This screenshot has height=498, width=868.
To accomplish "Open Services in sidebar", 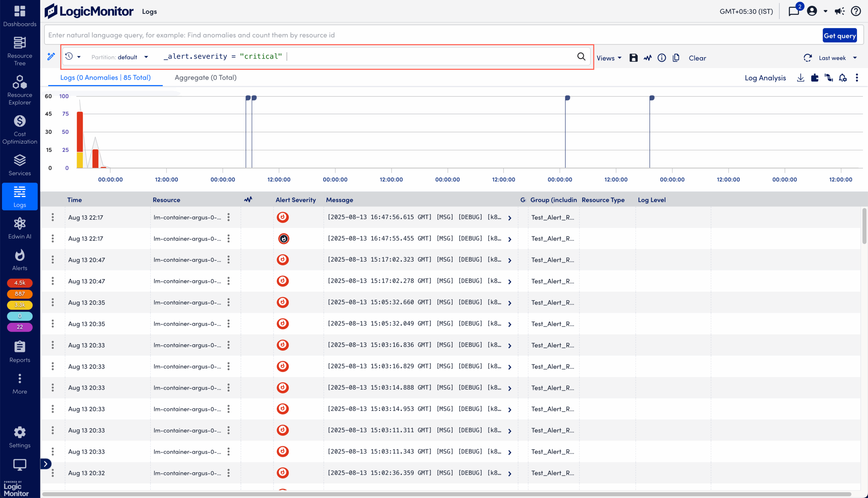I will click(20, 165).
